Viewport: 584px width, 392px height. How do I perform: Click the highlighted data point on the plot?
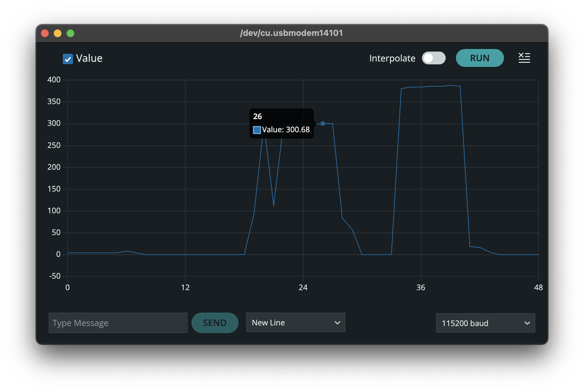coord(323,124)
